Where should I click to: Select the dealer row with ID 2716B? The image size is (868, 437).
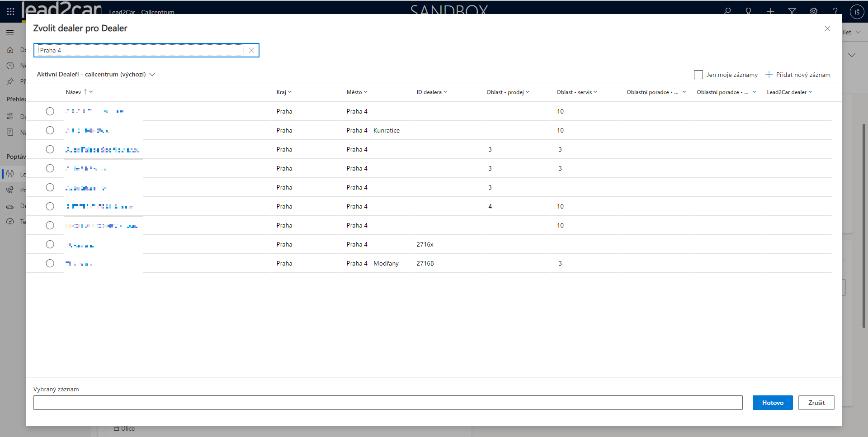tap(50, 263)
